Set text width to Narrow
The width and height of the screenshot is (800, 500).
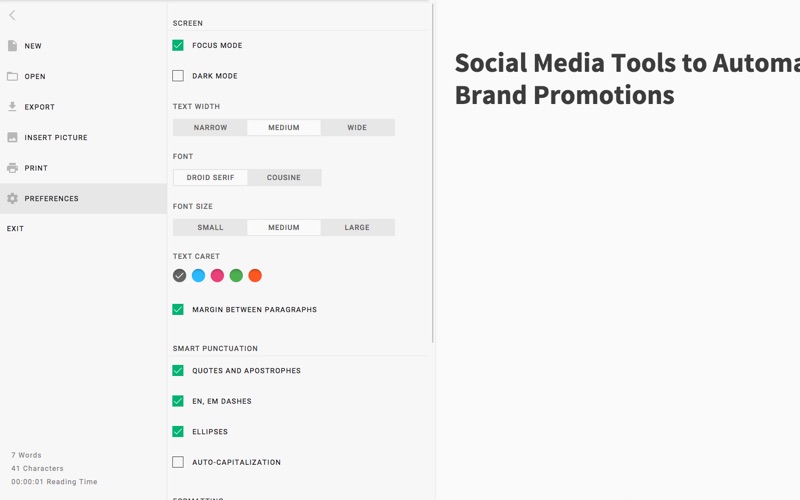[x=210, y=128]
